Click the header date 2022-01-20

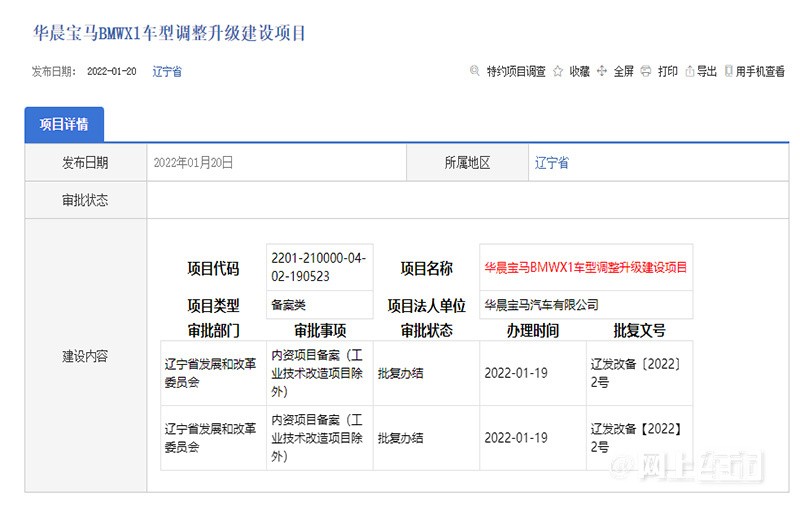pos(112,71)
